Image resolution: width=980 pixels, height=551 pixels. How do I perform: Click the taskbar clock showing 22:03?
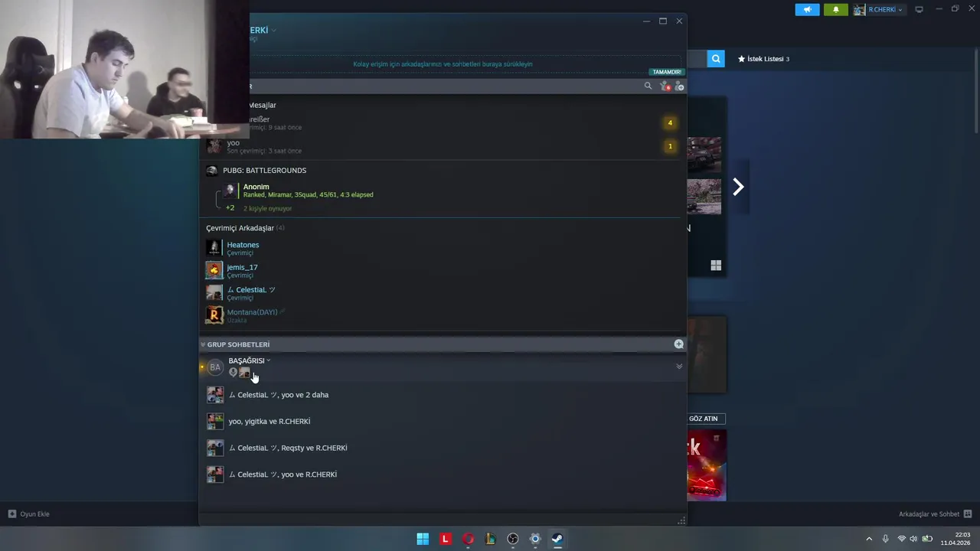[x=957, y=539]
